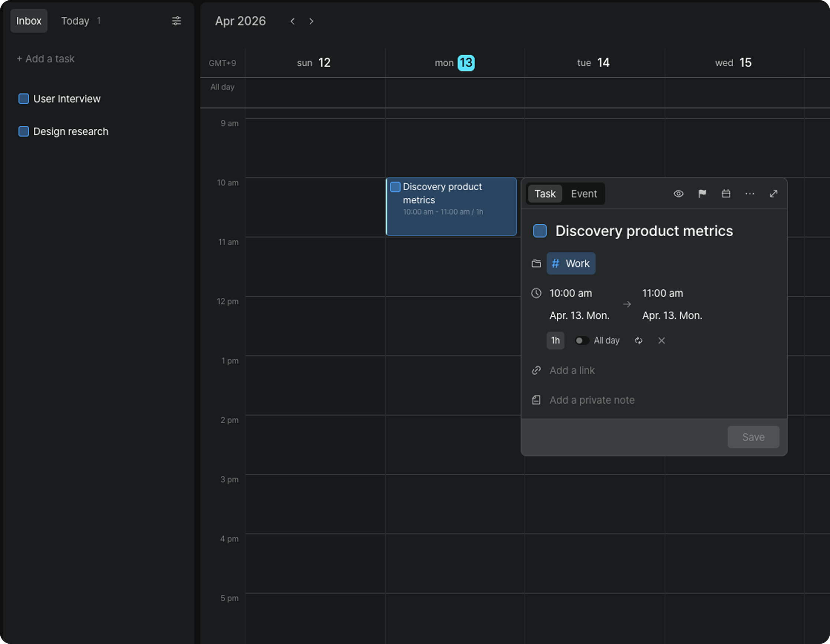This screenshot has width=830, height=644.
Task: Click the Add a private note field
Action: point(592,400)
